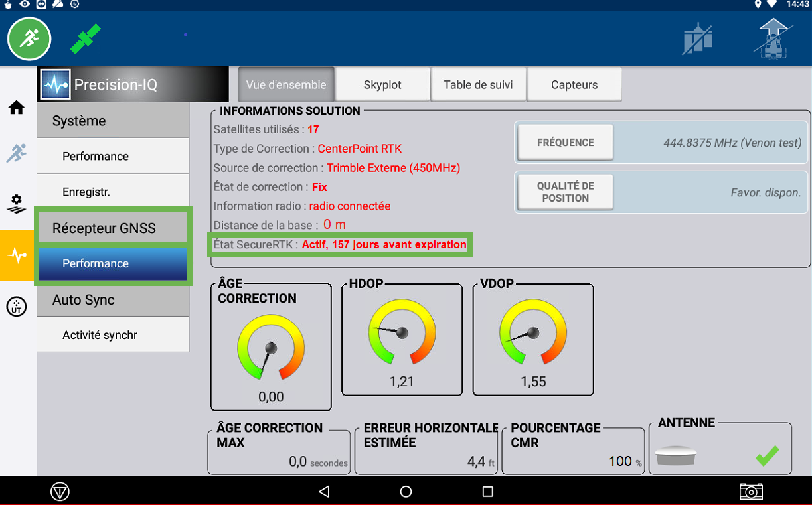
Task: Tap the Âge Correction gauge
Action: coord(271,347)
